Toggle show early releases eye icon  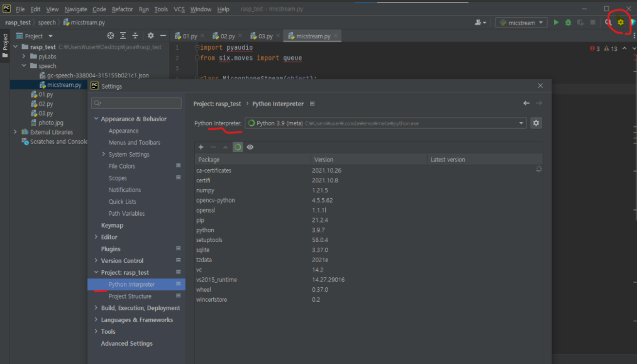[250, 147]
